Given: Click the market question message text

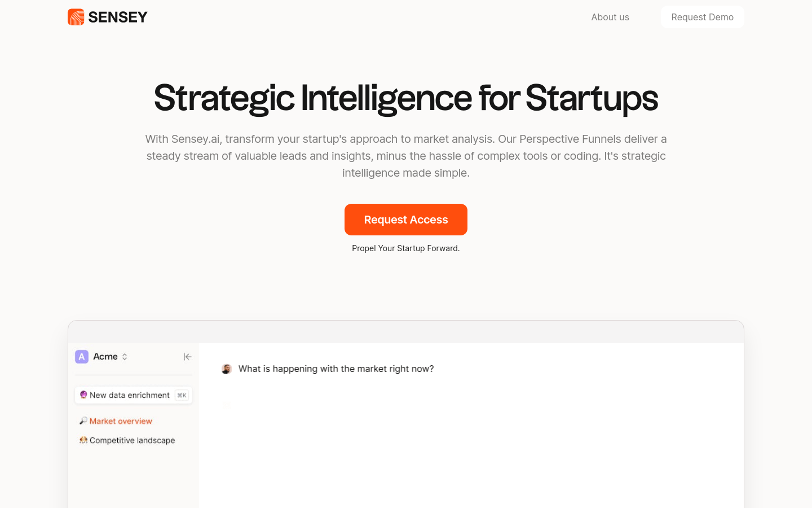Looking at the screenshot, I should 336,369.
